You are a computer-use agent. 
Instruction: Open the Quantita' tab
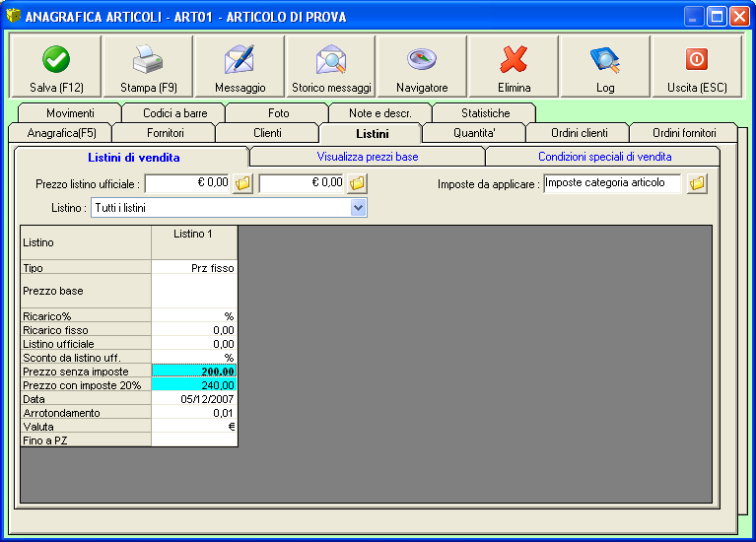[x=474, y=133]
